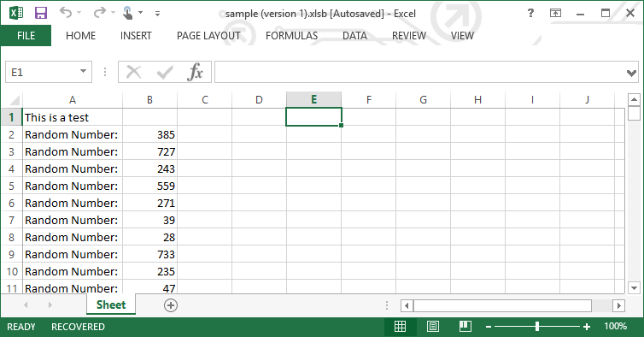This screenshot has width=644, height=337.
Task: Add a new sheet with plus button
Action: pyautogui.click(x=171, y=305)
